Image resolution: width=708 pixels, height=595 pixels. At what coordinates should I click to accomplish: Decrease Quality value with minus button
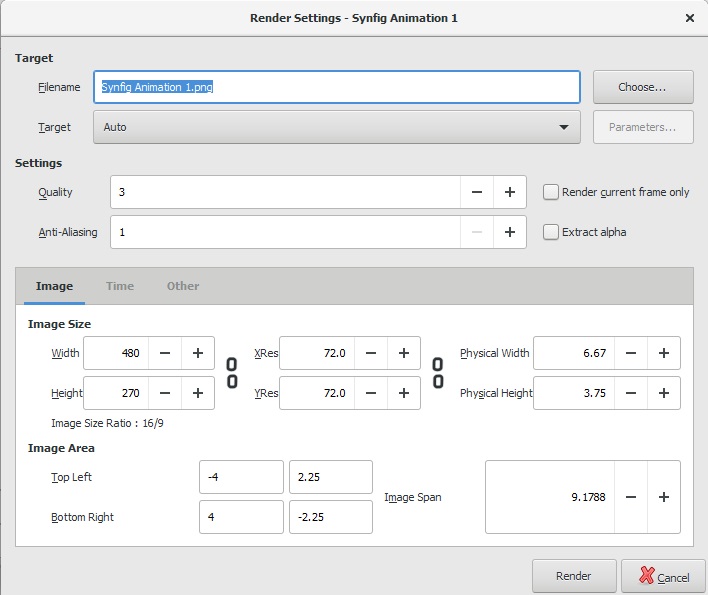477,192
